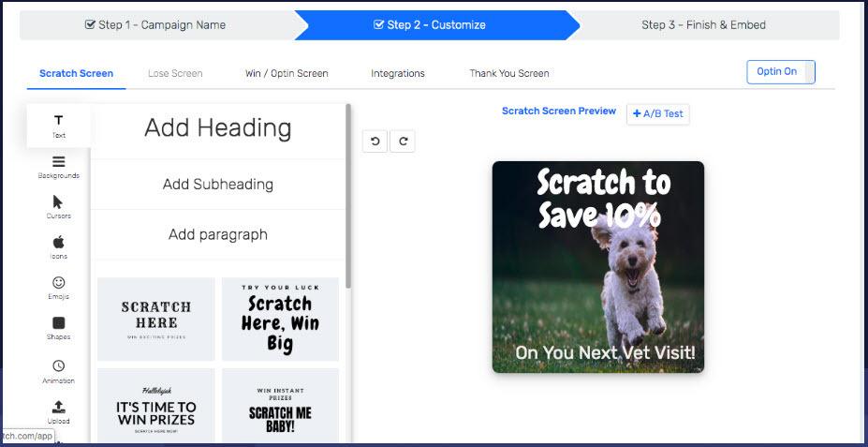The height and width of the screenshot is (447, 868).
Task: Click Add Heading
Action: click(218, 128)
